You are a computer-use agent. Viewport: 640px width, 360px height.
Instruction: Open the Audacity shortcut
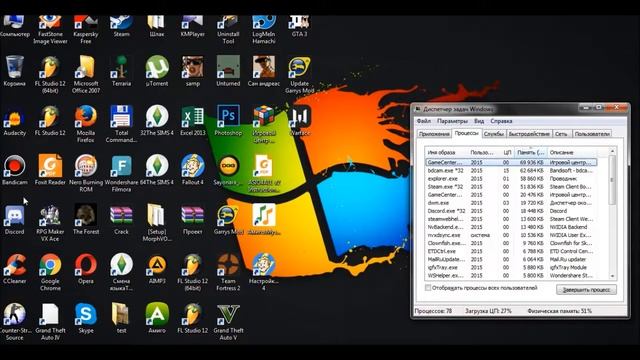click(x=15, y=120)
